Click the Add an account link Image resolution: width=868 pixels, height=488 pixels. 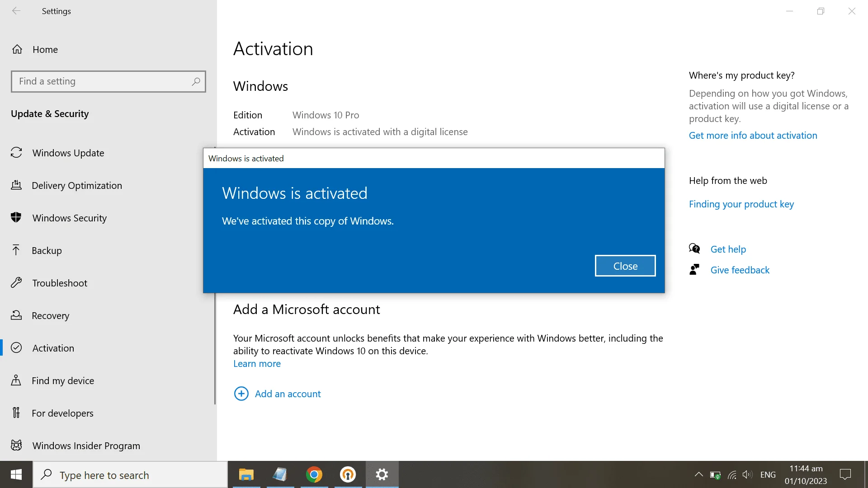point(288,394)
